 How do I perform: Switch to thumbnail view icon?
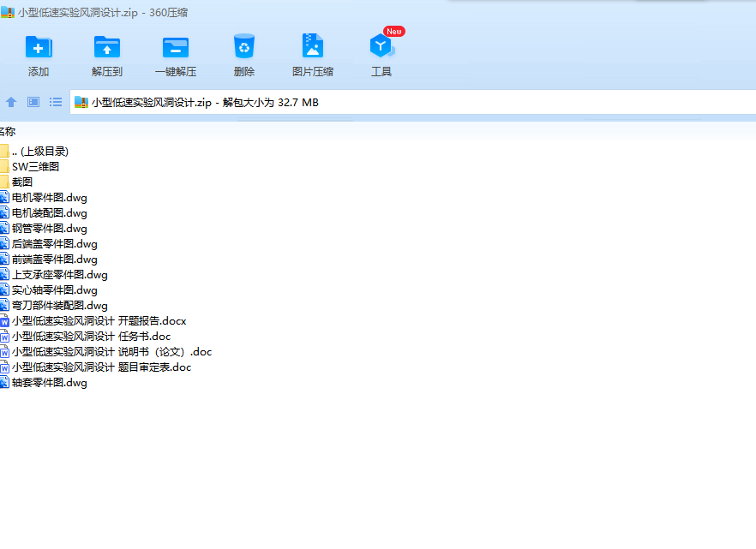coord(33,102)
